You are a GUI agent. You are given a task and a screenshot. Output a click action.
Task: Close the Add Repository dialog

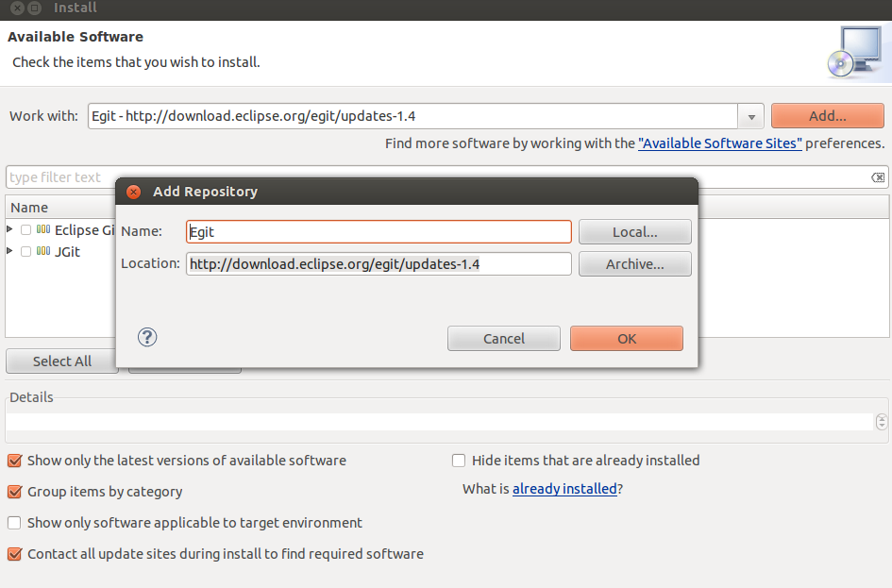(x=134, y=192)
